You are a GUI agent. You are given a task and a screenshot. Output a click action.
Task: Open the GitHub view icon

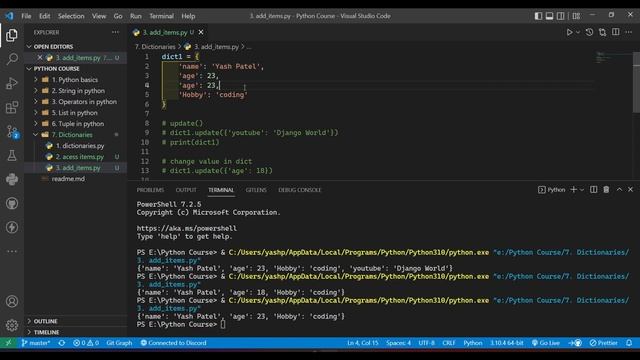pos(12,203)
